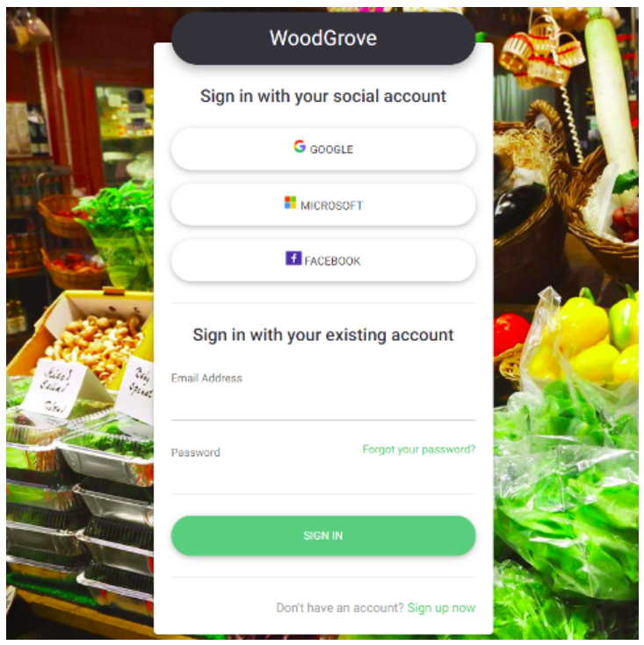Choose the FACEBOOK text label for login
644x645 pixels.
(x=332, y=261)
